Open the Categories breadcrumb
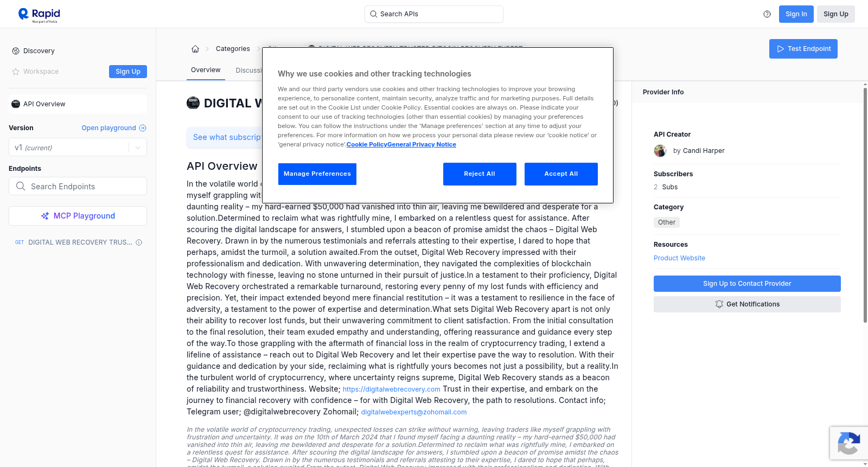The width and height of the screenshot is (868, 467). click(233, 49)
